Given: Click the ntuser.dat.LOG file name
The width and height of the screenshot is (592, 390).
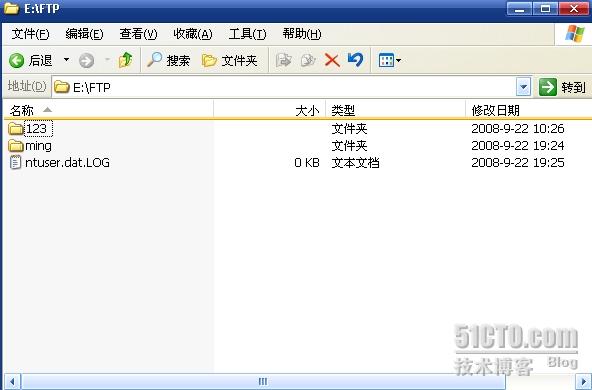Looking at the screenshot, I should [x=67, y=163].
